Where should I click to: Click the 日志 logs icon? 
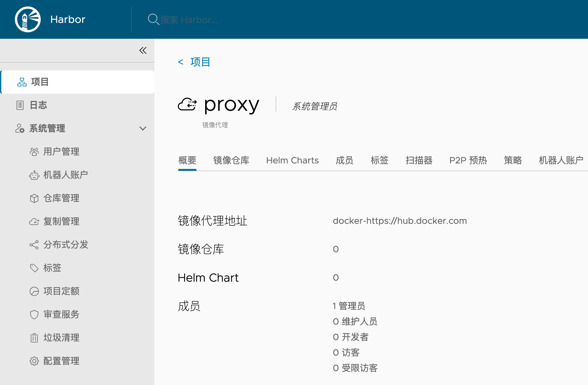point(20,105)
